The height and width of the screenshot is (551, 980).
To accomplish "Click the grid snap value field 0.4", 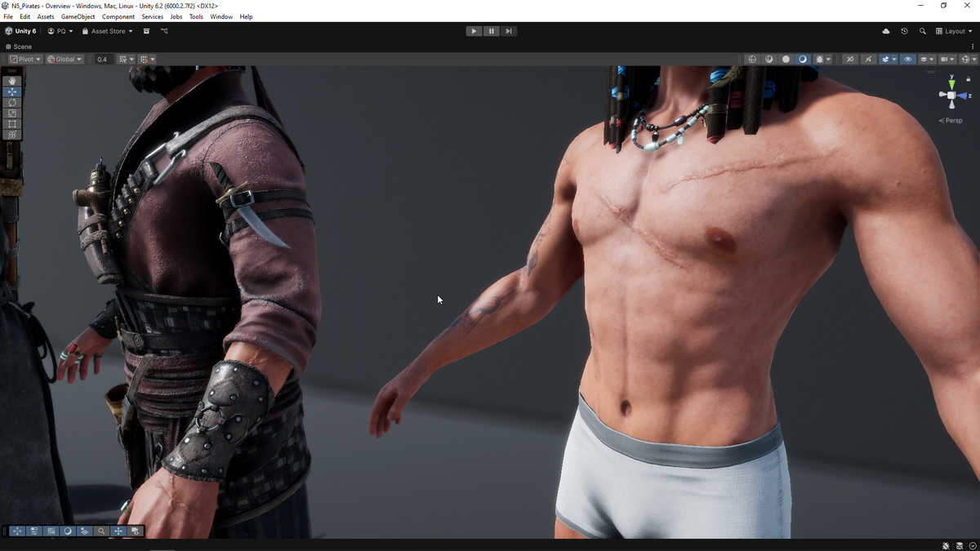I will click(102, 60).
